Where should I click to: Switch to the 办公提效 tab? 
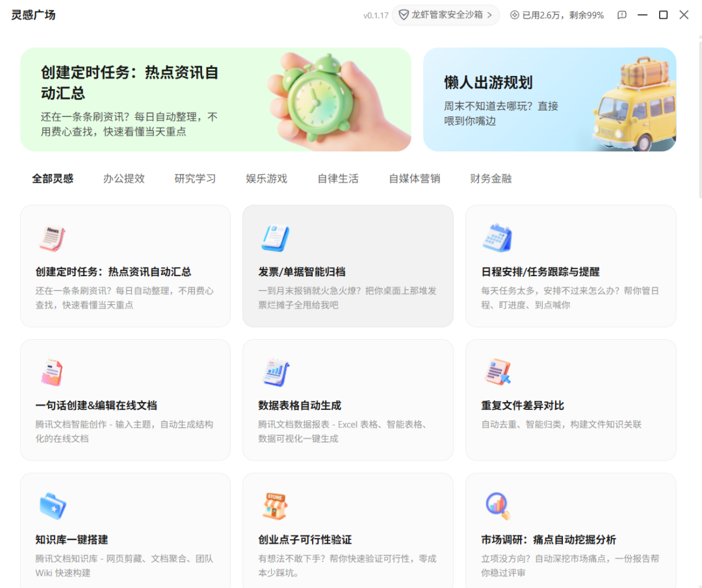123,179
